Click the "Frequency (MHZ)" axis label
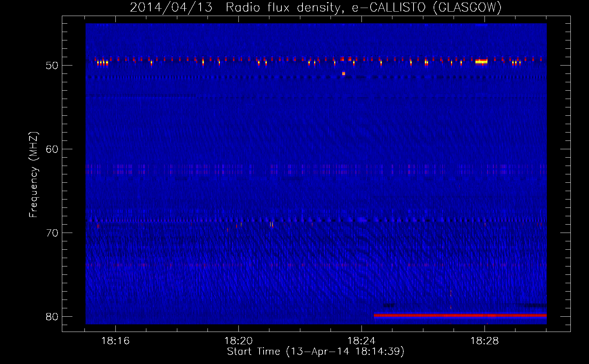This screenshot has height=364, width=589. (33, 175)
